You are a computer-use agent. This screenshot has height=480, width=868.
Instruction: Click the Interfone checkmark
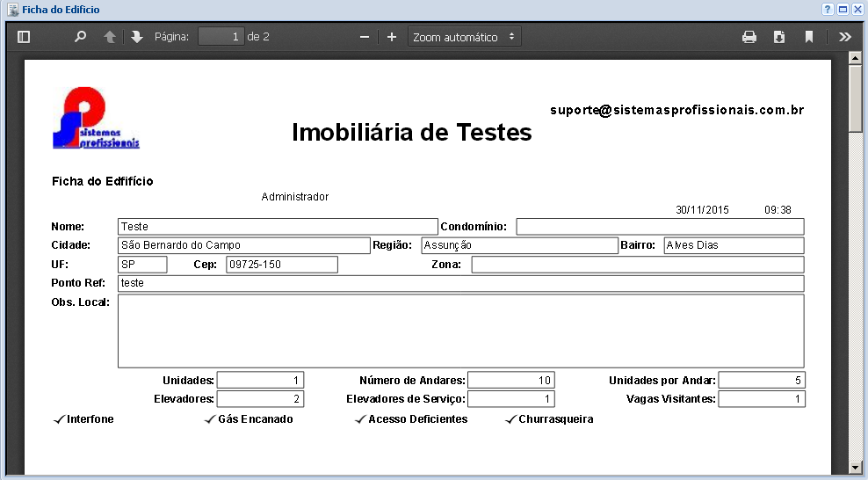click(x=59, y=419)
